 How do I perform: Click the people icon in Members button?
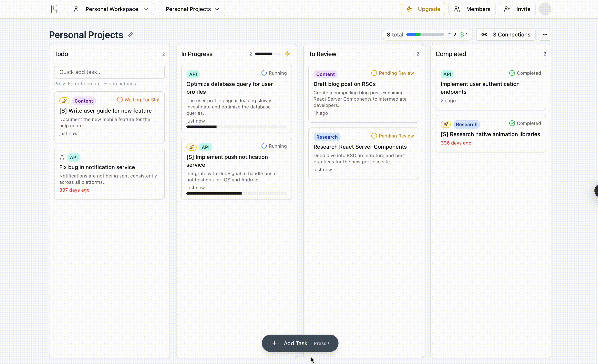click(457, 9)
